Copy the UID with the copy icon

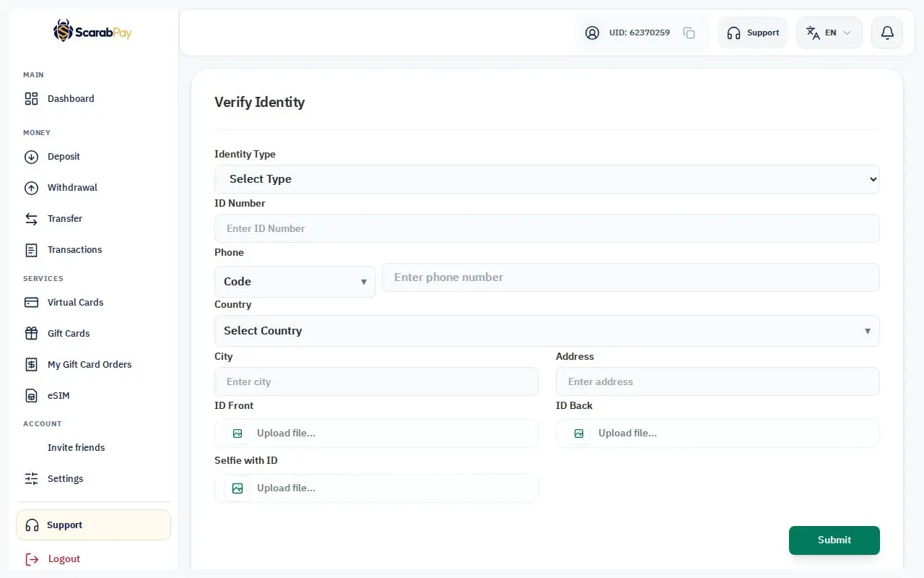tap(689, 33)
